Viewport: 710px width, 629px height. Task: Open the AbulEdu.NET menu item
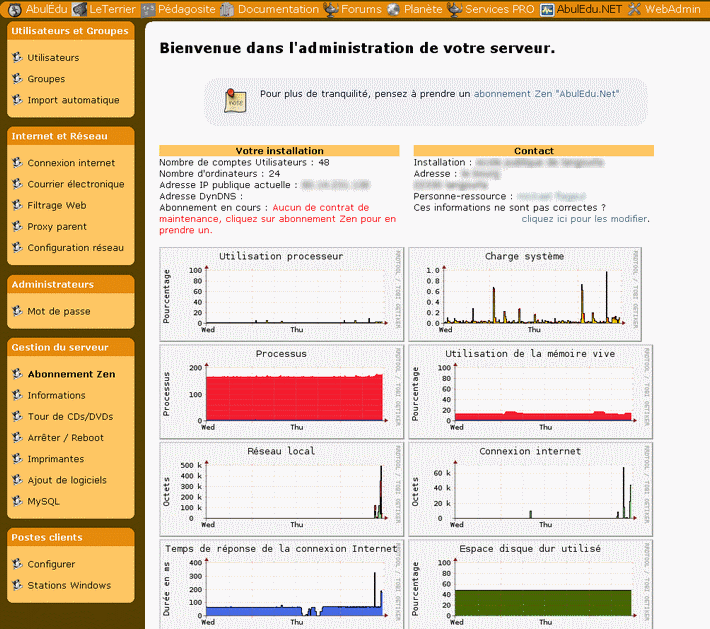tap(589, 9)
